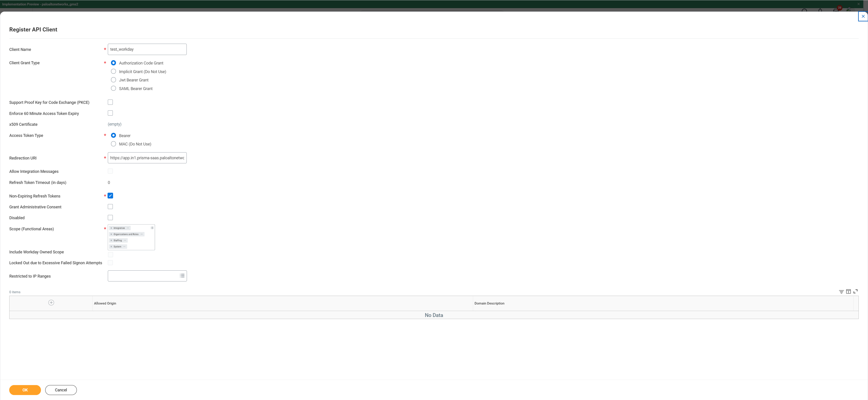This screenshot has height=400, width=868.
Task: Enable Grant Administrative Consent checkbox
Action: click(x=110, y=207)
